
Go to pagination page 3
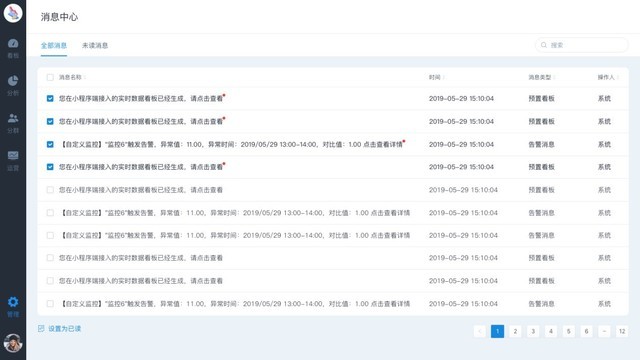(x=533, y=331)
